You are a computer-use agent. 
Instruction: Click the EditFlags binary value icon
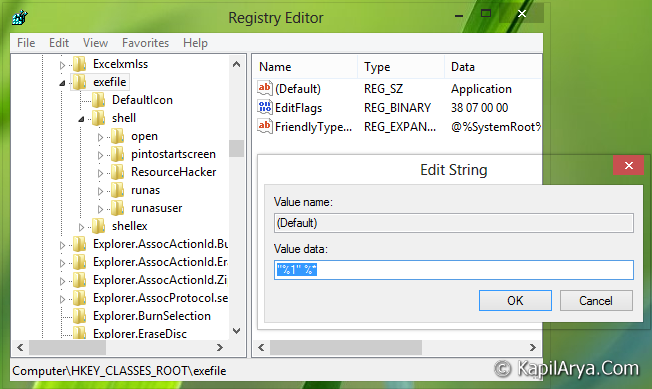coord(265,107)
